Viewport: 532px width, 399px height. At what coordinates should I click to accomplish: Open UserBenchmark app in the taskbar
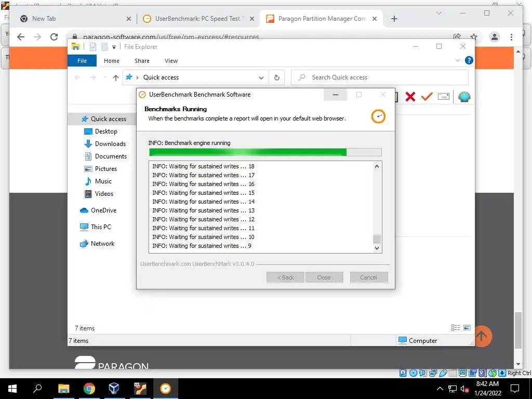[x=165, y=389]
